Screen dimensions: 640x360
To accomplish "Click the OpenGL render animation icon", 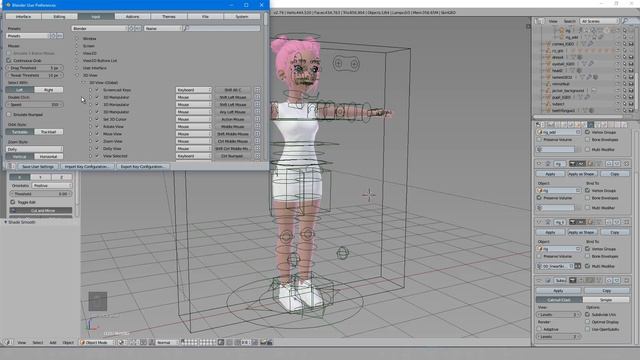I will click(x=270, y=342).
